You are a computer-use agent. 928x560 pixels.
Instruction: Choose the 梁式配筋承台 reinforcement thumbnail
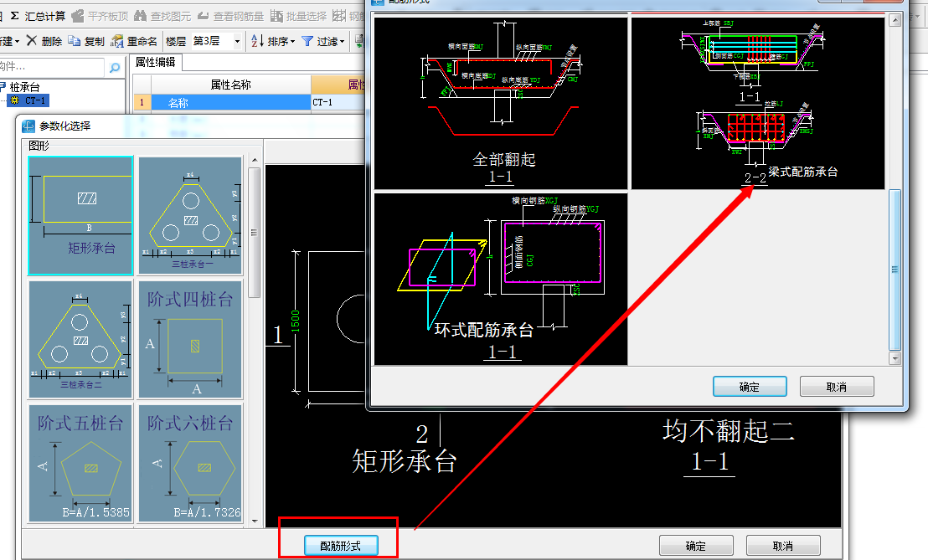point(758,102)
